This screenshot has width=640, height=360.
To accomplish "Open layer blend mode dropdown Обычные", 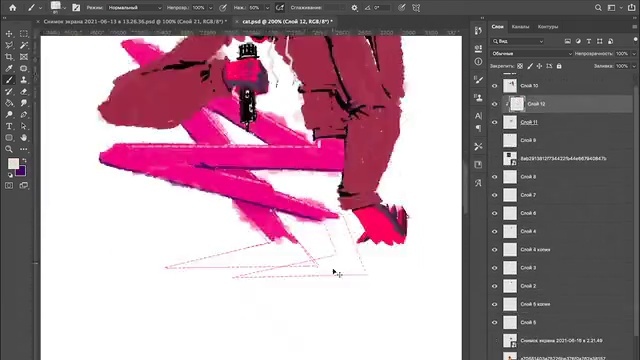I will pyautogui.click(x=531, y=53).
